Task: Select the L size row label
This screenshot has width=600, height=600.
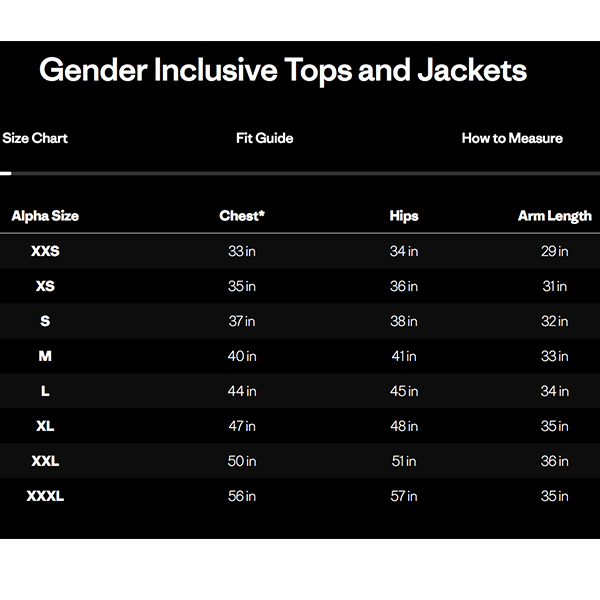Action: 45,391
